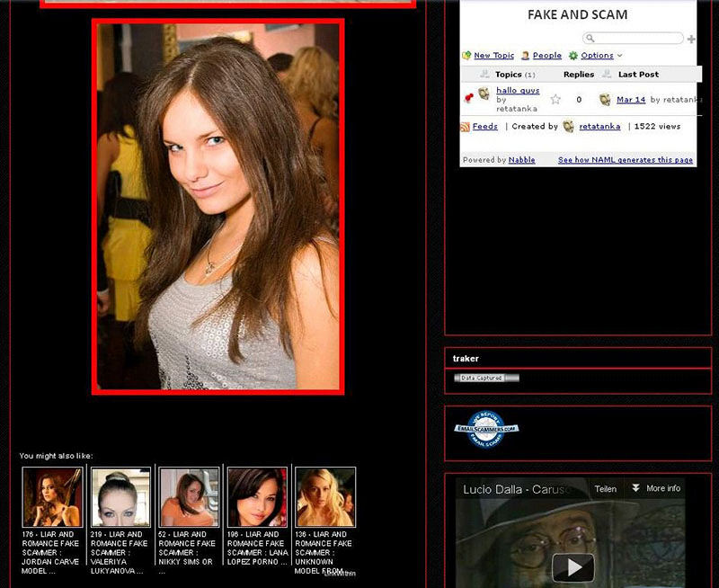Viewport: 719px width, 588px height.
Task: Open thumbnail for 52 Nikky Sims scammer
Action: click(189, 497)
